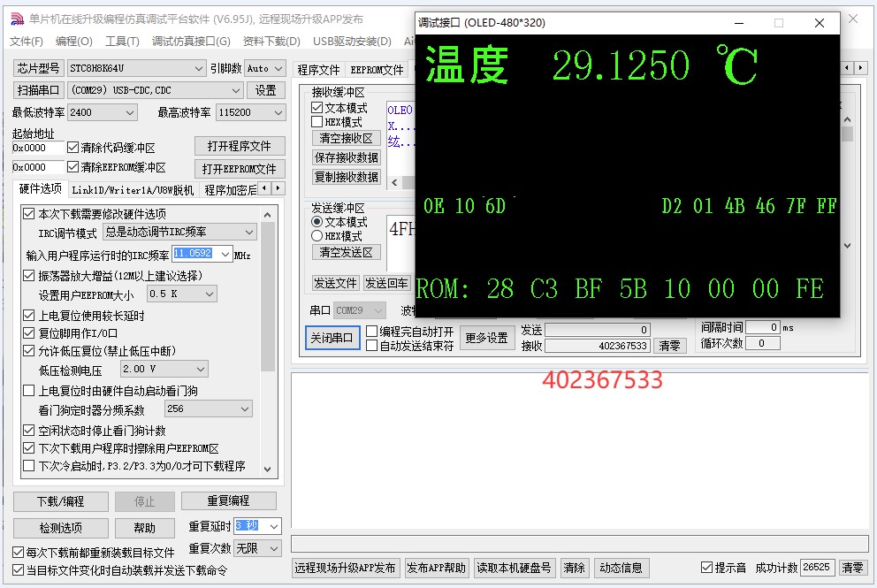Open the 调试仿真接口(G) menu
The image size is (877, 588).
191,42
